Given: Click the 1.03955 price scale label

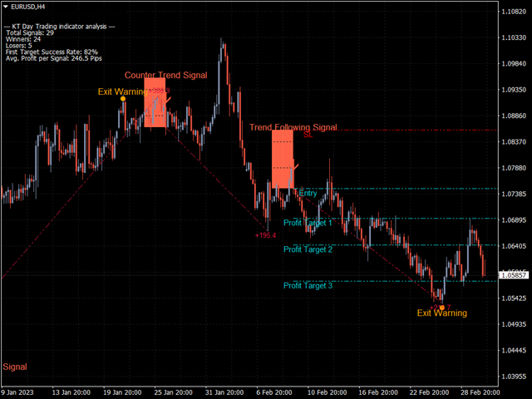Looking at the screenshot, I should coord(514,377).
